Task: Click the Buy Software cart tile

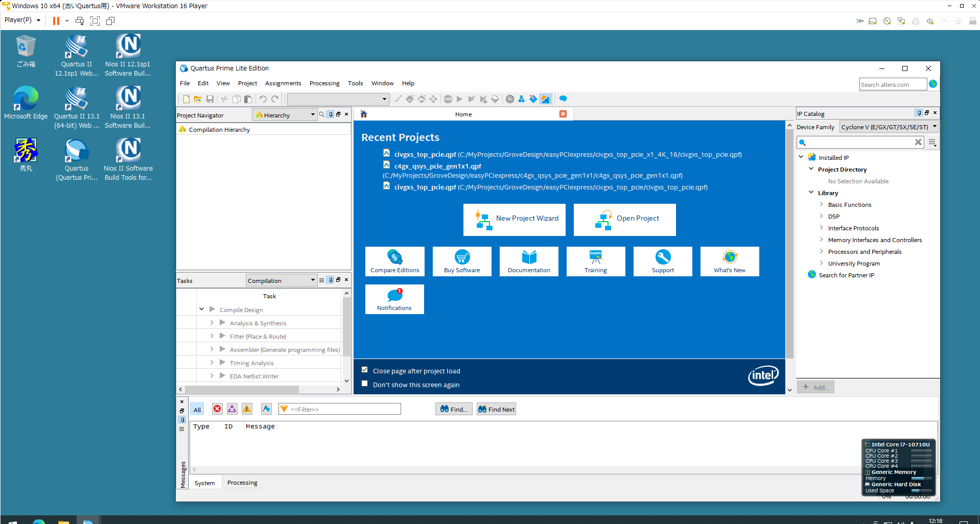Action: point(462,261)
